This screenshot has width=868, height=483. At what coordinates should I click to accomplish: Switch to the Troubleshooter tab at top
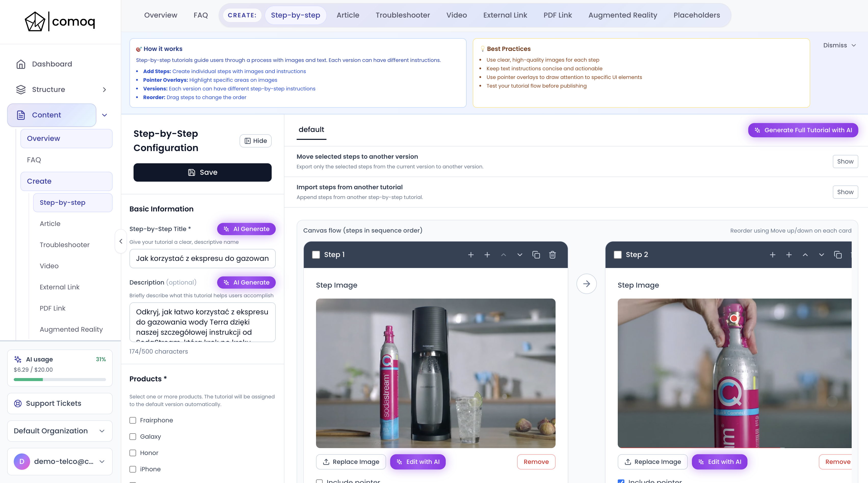[402, 15]
